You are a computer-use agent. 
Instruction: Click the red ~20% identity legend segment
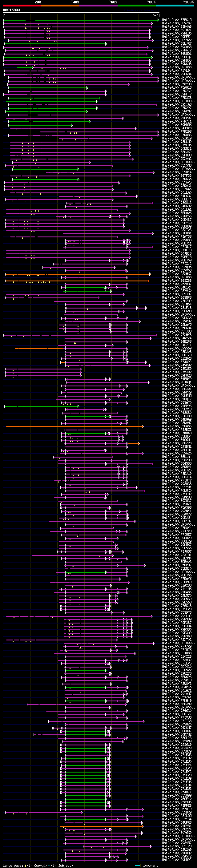click(x=22, y=6)
